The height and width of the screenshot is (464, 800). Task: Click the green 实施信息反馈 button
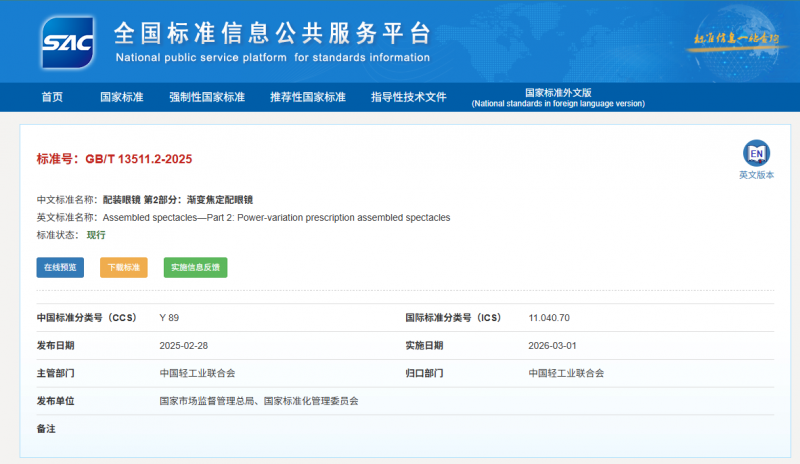[x=195, y=267]
